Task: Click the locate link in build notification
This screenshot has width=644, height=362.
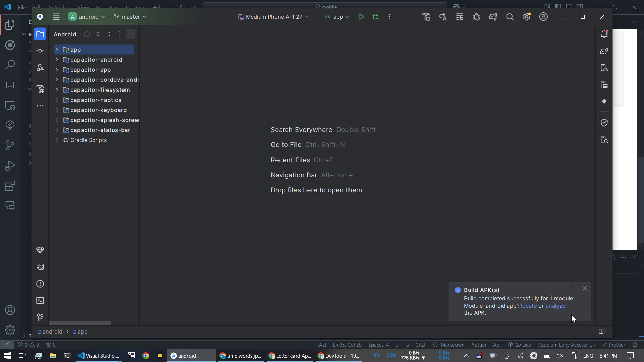Action: point(529,306)
